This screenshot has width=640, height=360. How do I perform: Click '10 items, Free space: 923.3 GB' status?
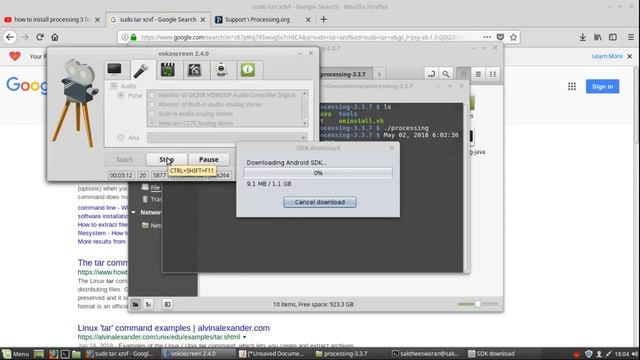pyautogui.click(x=313, y=304)
